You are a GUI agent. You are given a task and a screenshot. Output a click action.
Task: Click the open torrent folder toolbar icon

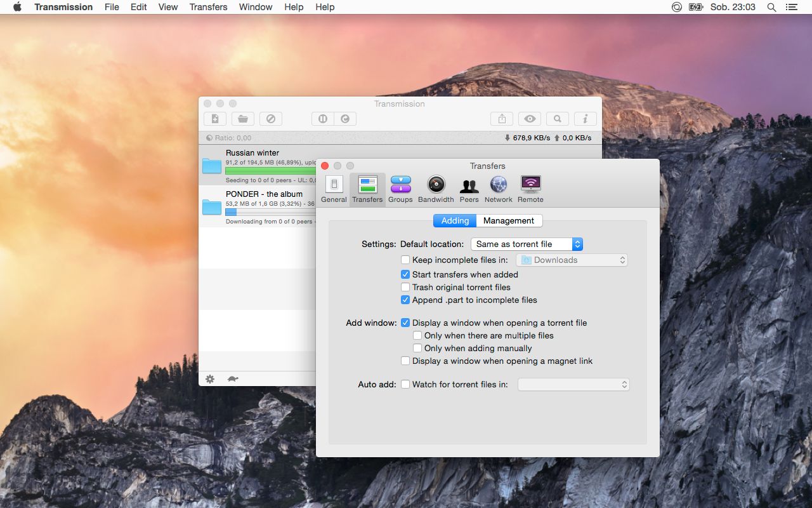click(243, 119)
